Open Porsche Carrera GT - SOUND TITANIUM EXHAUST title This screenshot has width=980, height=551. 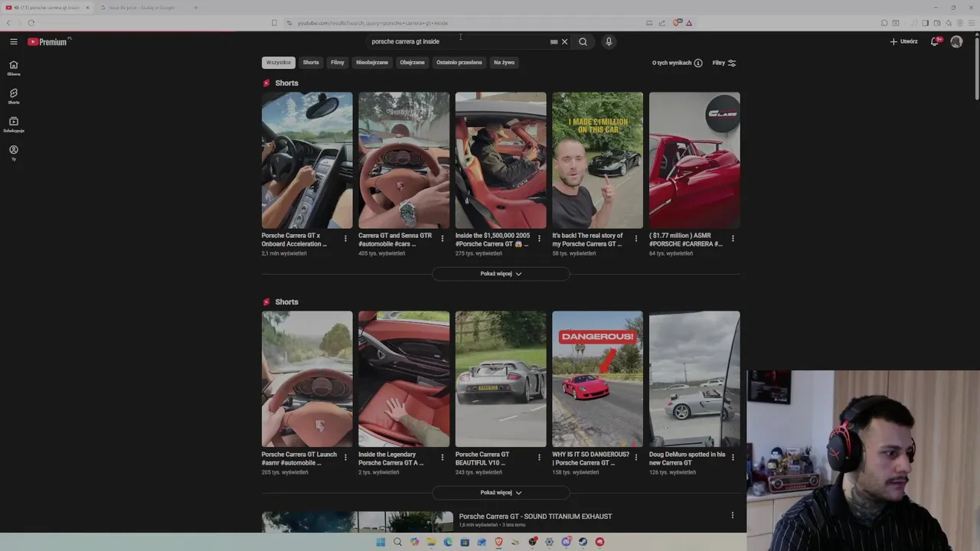tap(535, 517)
